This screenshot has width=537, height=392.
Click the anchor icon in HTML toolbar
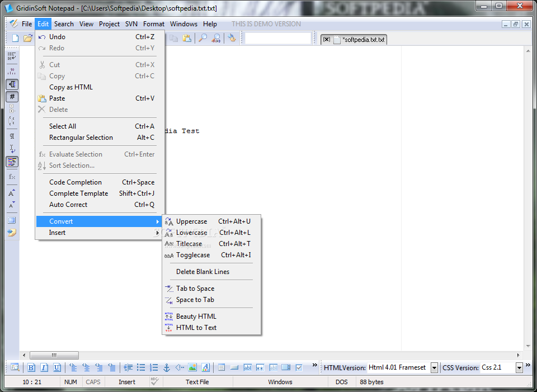point(167,368)
